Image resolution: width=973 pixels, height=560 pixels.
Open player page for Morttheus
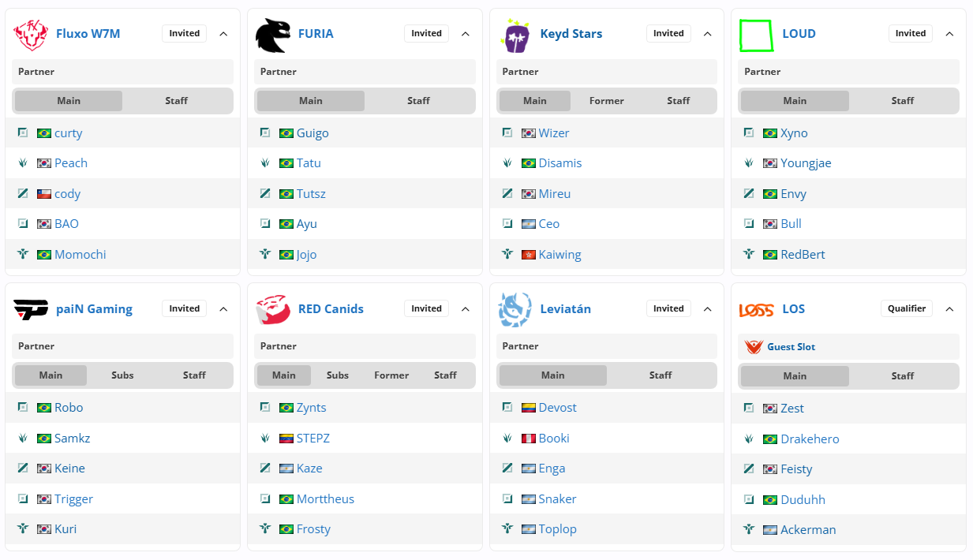(326, 499)
